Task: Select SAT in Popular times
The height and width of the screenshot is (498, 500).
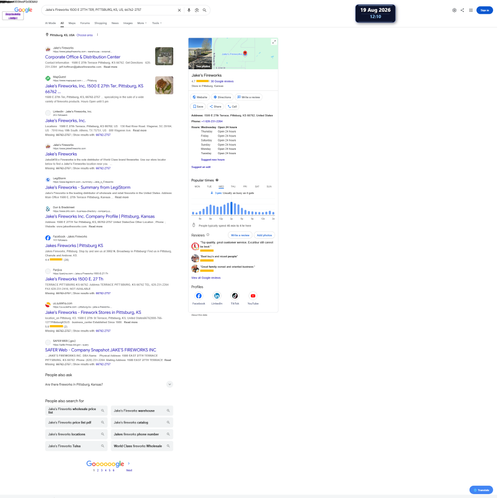Action: (257, 187)
